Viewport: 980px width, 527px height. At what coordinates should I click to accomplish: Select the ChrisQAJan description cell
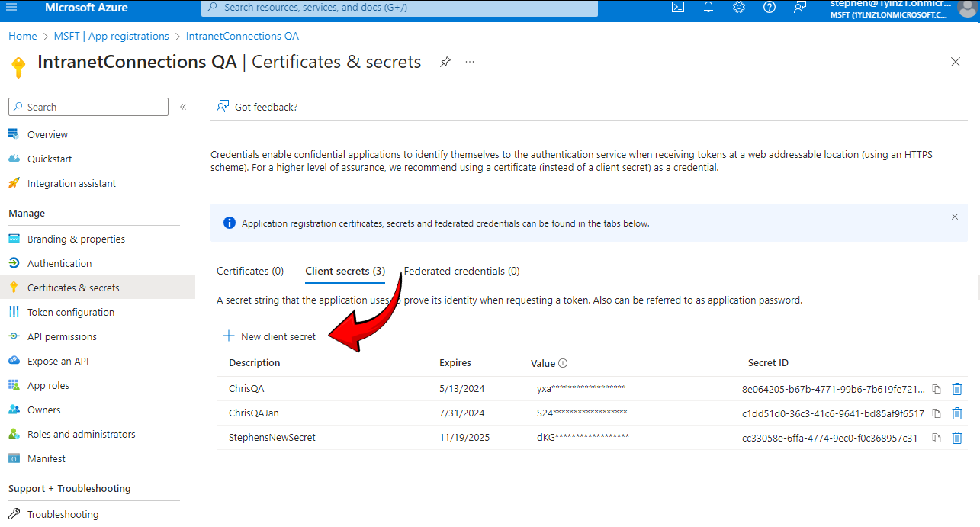(x=254, y=413)
